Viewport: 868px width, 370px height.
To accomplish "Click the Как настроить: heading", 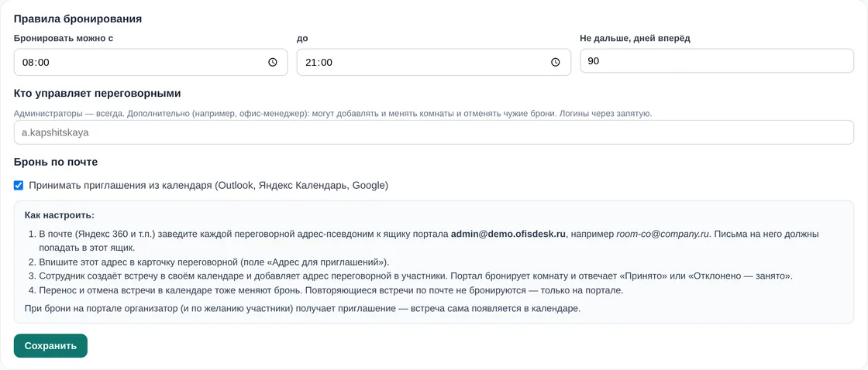I will click(60, 214).
